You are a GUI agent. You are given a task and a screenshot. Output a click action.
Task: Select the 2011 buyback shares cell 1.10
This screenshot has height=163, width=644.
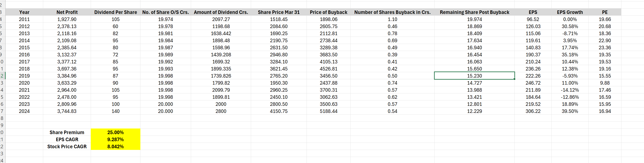[392, 19]
